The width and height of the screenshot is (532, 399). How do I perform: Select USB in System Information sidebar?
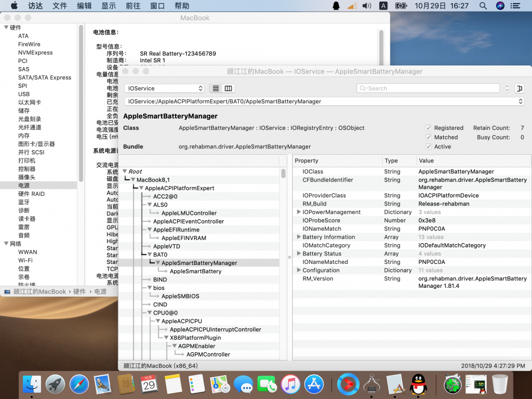tap(24, 94)
